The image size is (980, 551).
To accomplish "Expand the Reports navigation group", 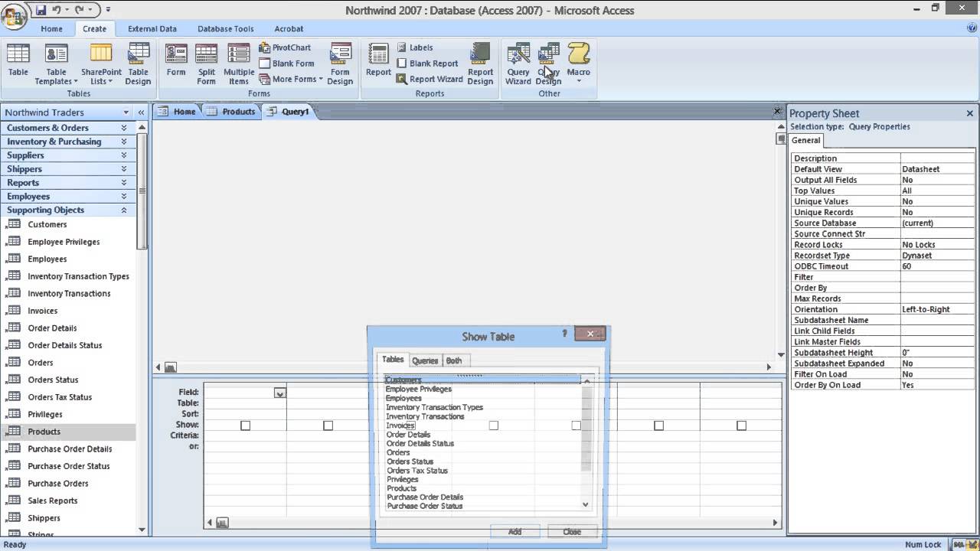I will [x=124, y=183].
